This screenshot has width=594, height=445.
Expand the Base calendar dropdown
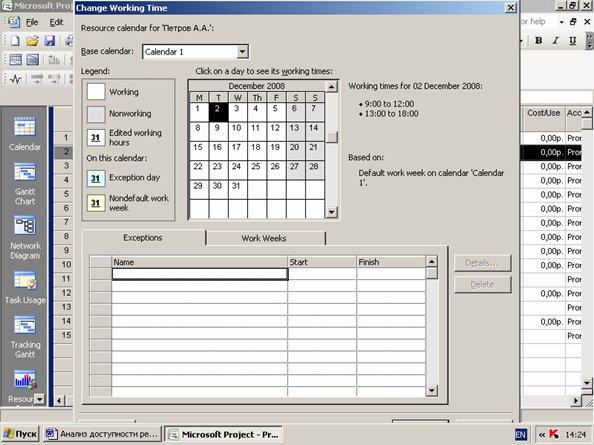pos(242,52)
